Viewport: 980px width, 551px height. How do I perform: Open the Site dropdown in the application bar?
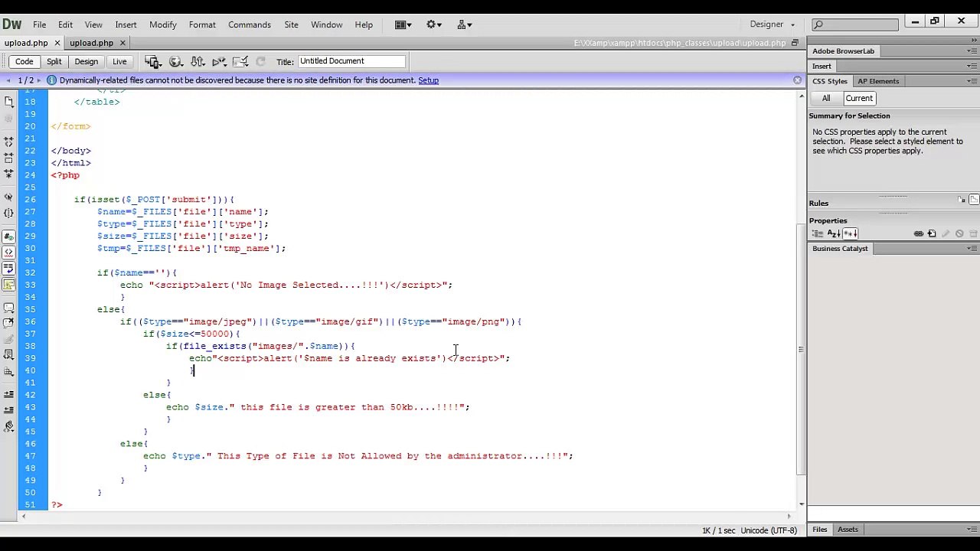pyautogui.click(x=465, y=24)
